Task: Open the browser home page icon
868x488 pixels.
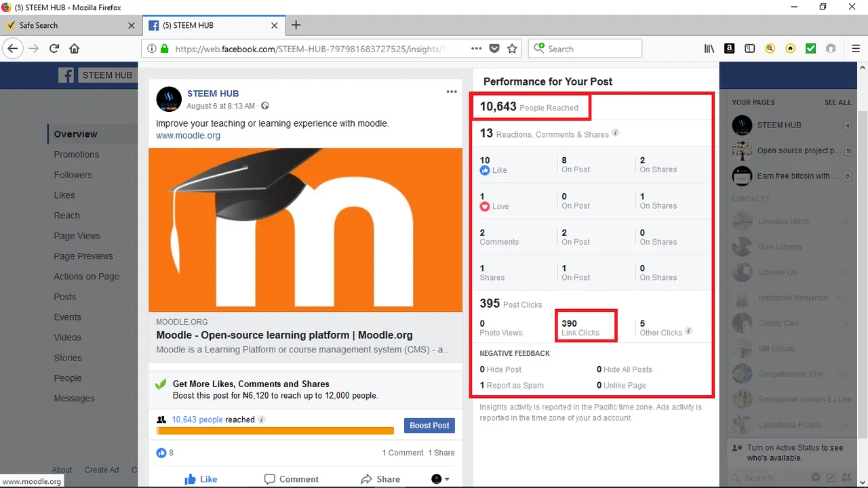Action: point(75,49)
